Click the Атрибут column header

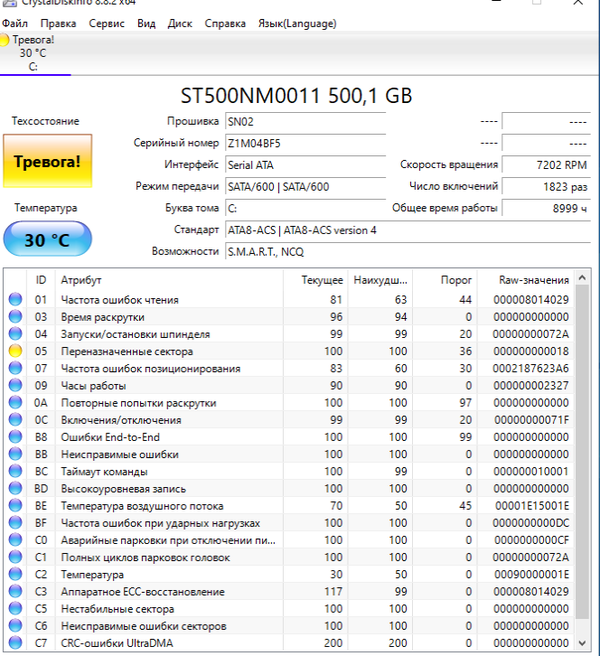pos(81,280)
